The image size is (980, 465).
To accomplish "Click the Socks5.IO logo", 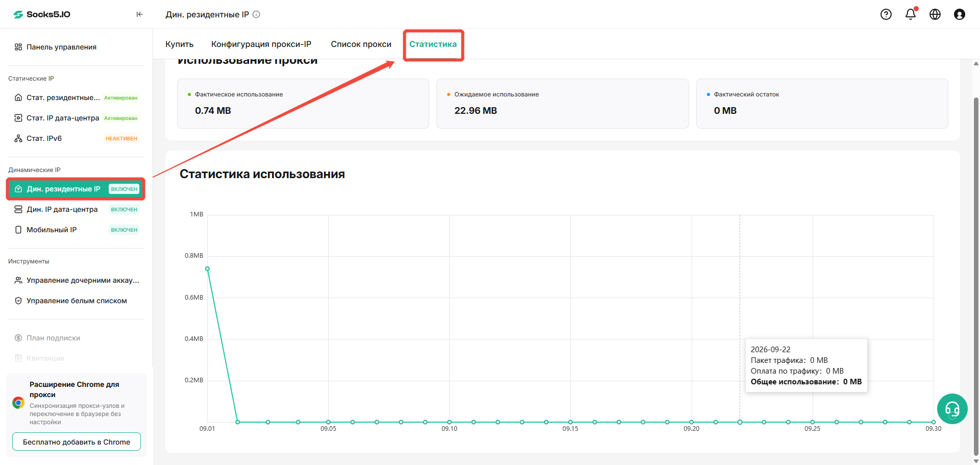I will click(42, 14).
